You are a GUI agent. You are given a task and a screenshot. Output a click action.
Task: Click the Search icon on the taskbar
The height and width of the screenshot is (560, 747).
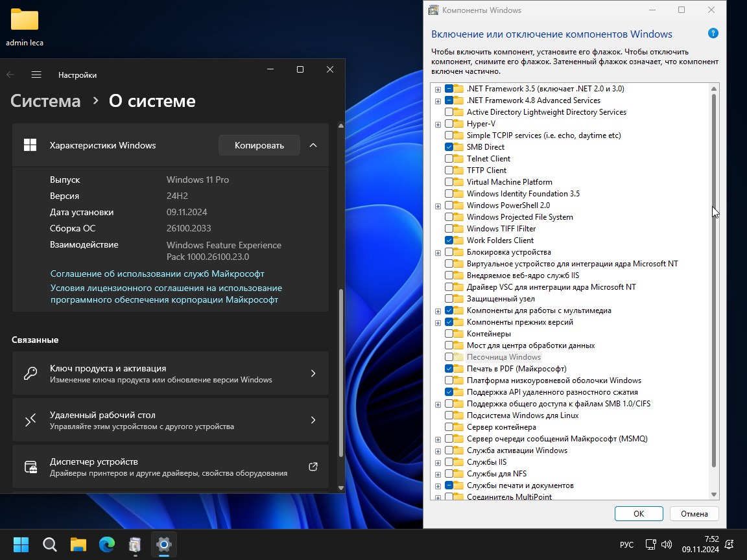coord(49,544)
